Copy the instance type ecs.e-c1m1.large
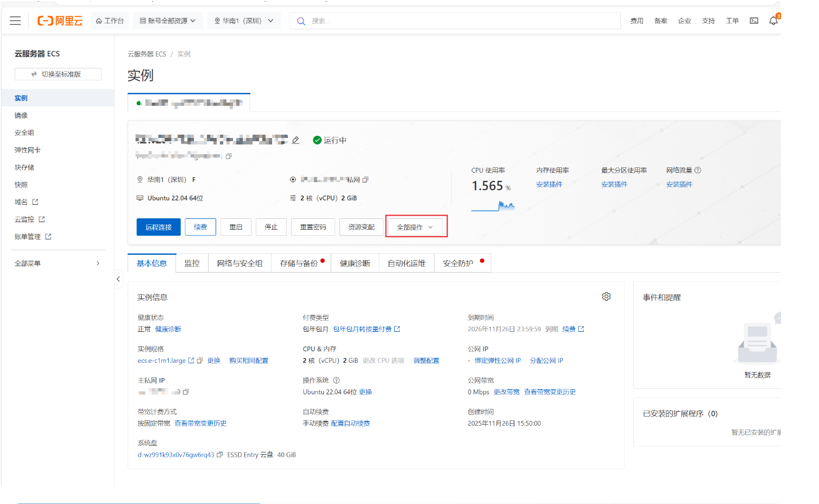This screenshot has width=819, height=504. click(x=199, y=361)
